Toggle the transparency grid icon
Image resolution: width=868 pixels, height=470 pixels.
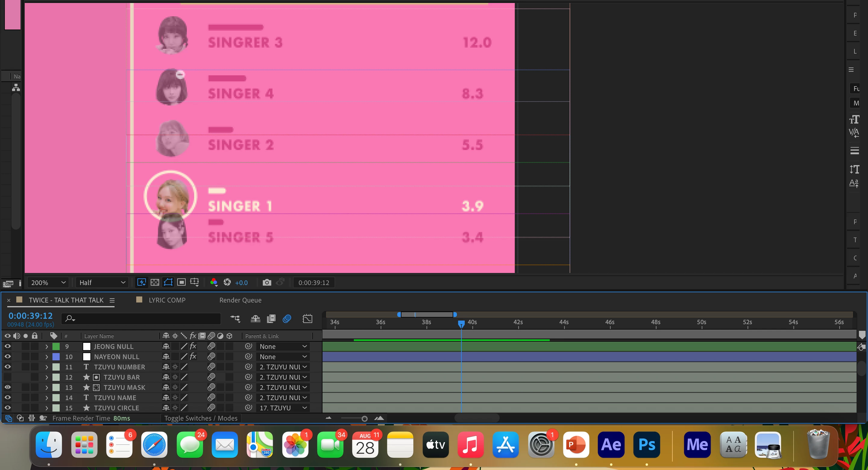155,282
